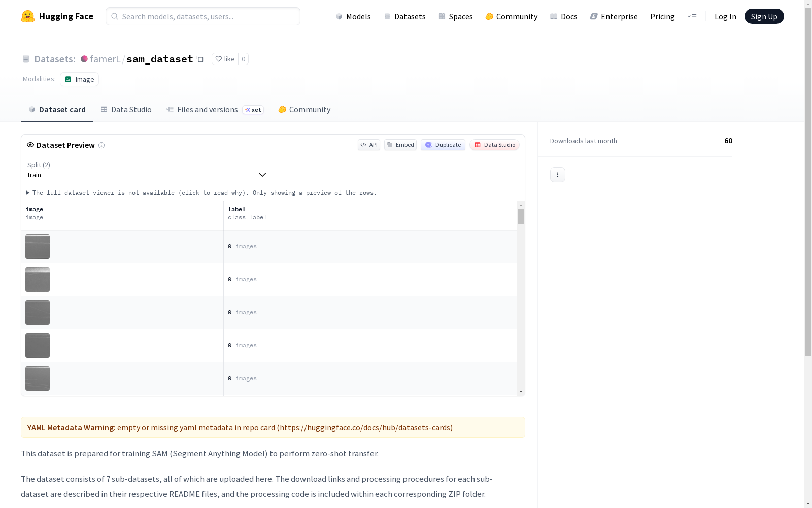The image size is (812, 508).
Task: Click the preview table scroll down arrow
Action: click(521, 392)
